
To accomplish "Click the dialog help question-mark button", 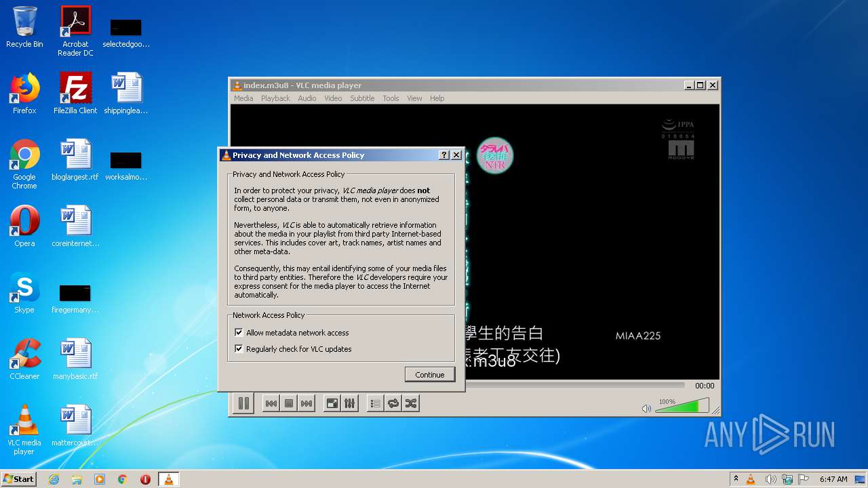I will (444, 155).
